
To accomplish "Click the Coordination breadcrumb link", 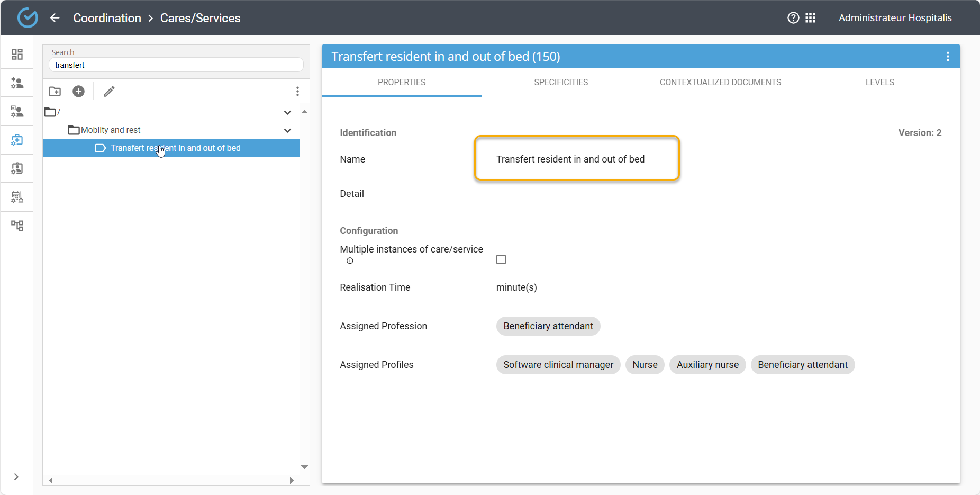I will (x=107, y=18).
